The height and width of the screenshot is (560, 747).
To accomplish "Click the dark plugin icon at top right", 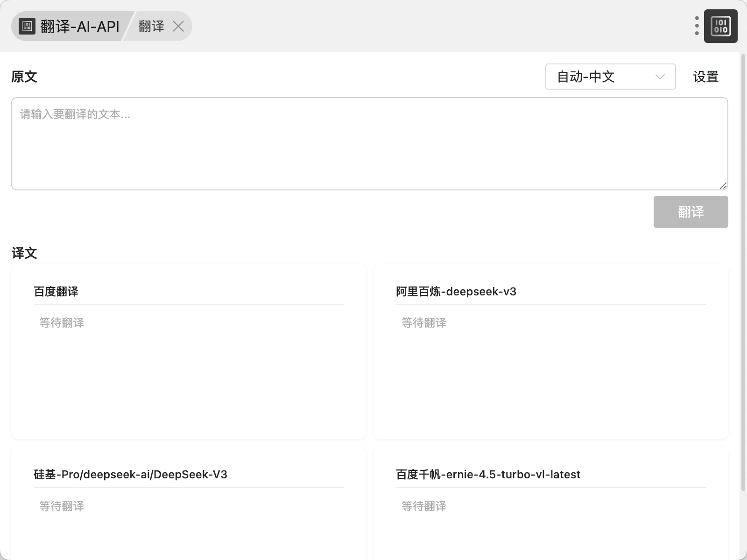I will point(720,26).
